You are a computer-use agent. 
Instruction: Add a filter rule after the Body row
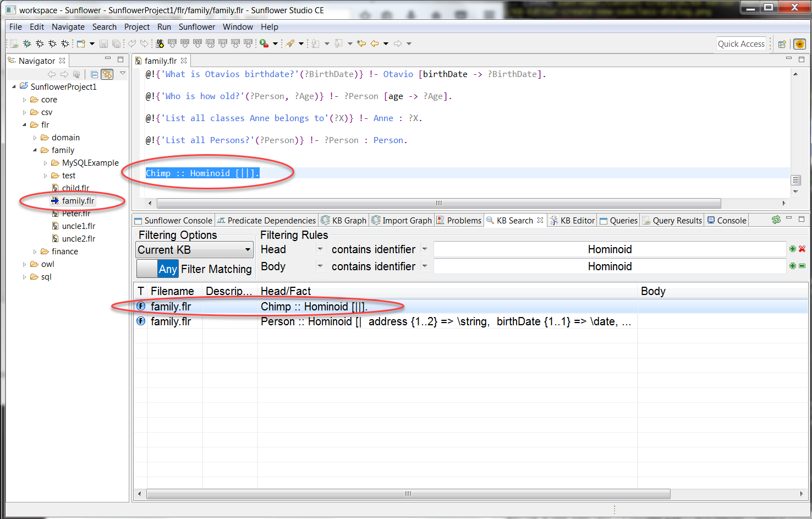793,266
